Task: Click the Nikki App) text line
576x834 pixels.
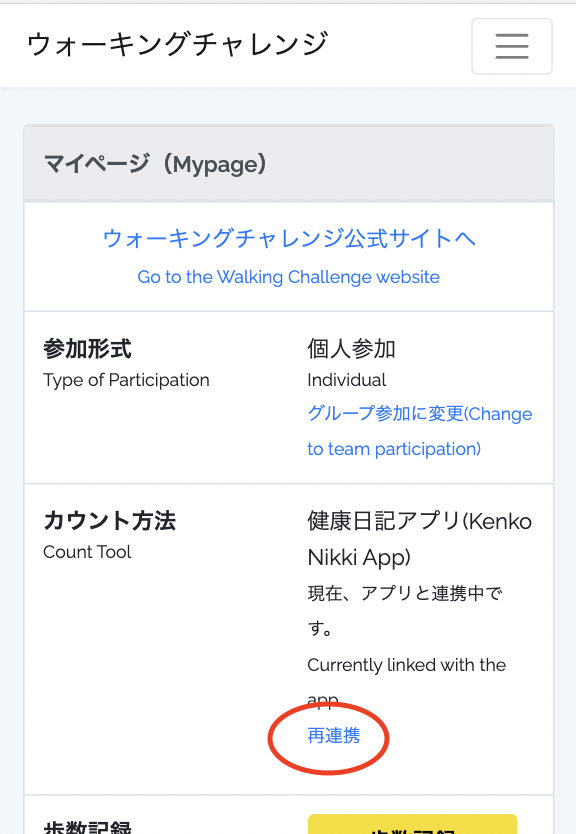Action: tap(359, 557)
